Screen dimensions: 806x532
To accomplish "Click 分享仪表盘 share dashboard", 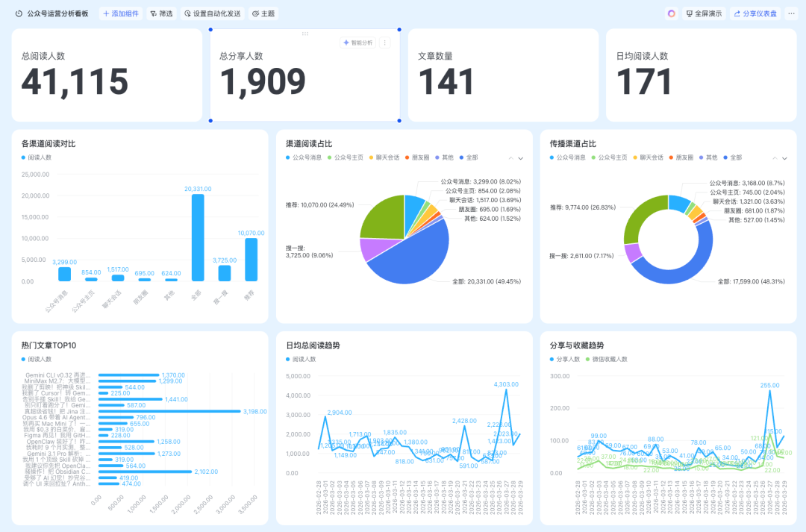I will 755,14.
